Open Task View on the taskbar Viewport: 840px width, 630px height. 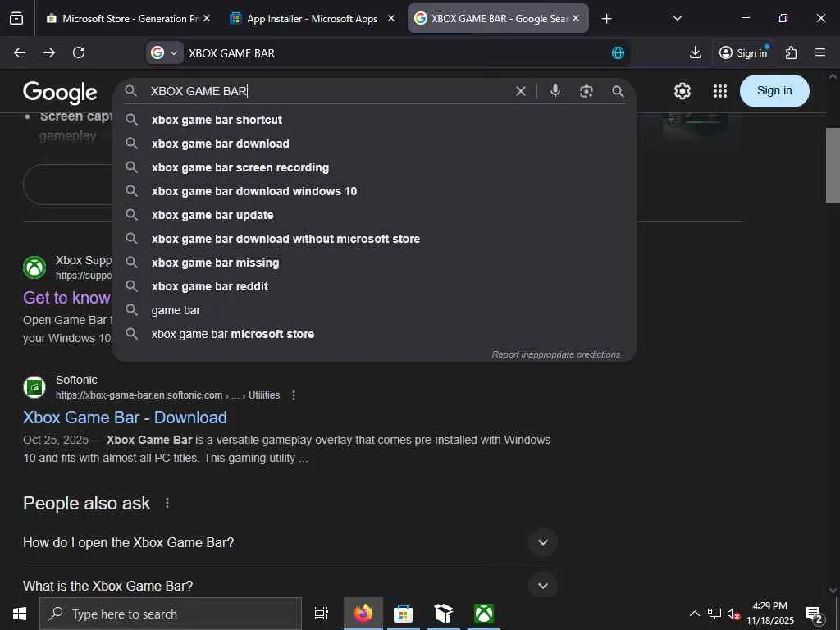coord(321,614)
